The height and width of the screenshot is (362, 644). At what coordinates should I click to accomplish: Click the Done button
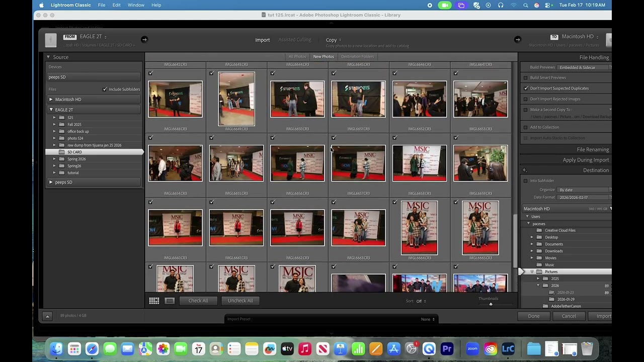(x=534, y=316)
